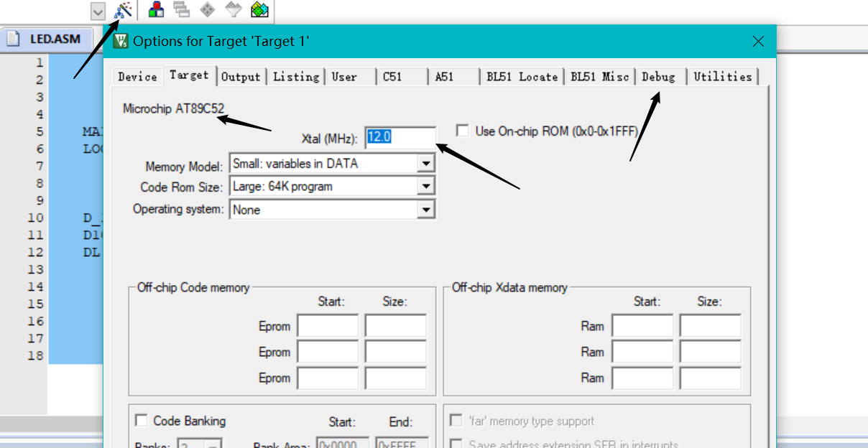The height and width of the screenshot is (448, 868).
Task: Click the 'Code Rom Size:' label
Action: click(x=182, y=187)
